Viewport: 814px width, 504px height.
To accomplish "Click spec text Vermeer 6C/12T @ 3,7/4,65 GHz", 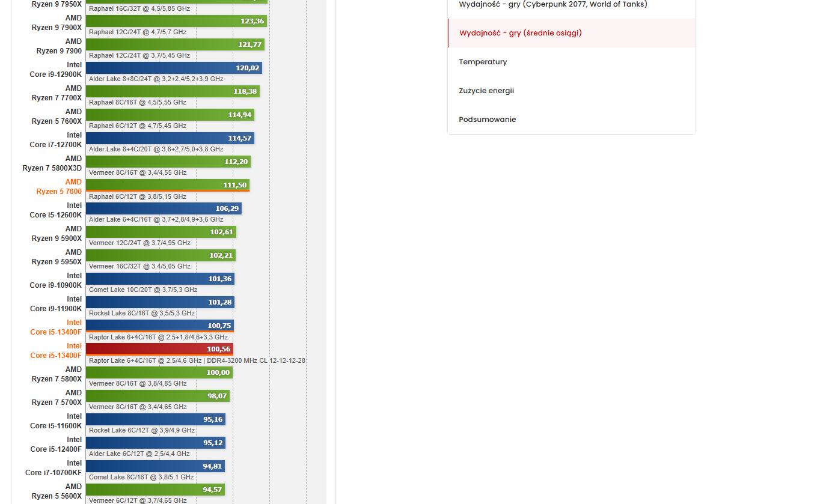I will 138,500.
